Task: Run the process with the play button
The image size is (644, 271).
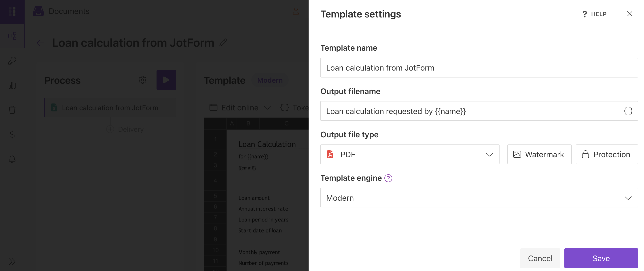Action: (x=166, y=80)
